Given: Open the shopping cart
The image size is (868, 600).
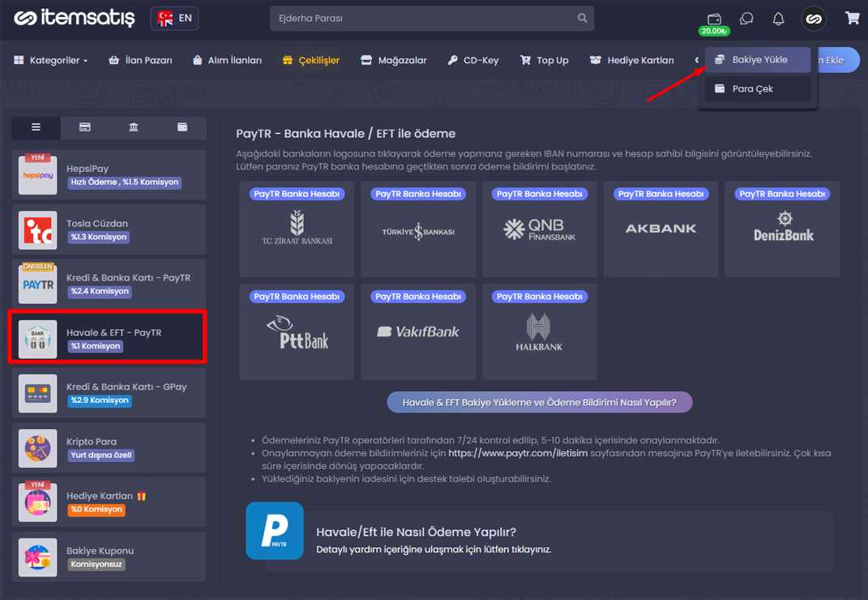Looking at the screenshot, I should point(852,19).
